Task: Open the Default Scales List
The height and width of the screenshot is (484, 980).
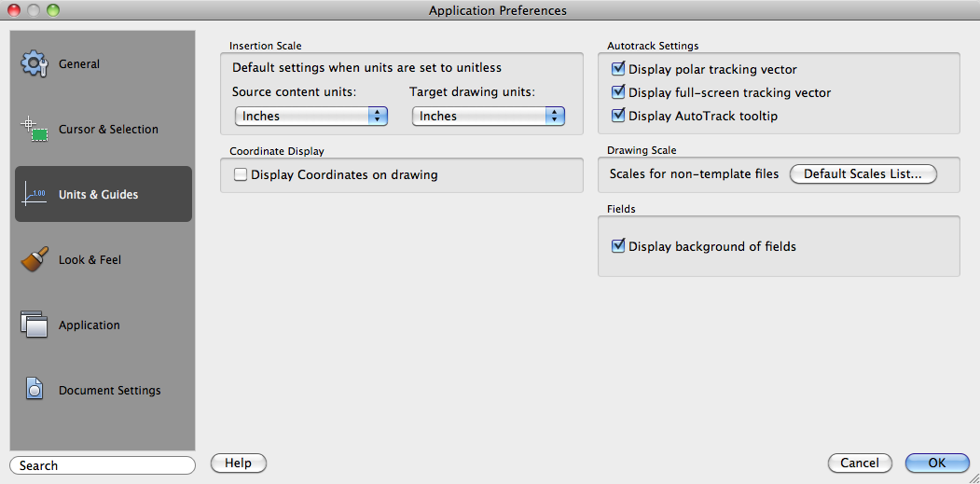Action: 863,173
